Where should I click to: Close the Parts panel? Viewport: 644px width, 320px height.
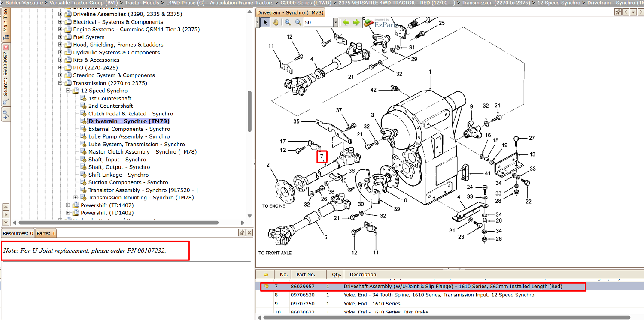pos(249,232)
